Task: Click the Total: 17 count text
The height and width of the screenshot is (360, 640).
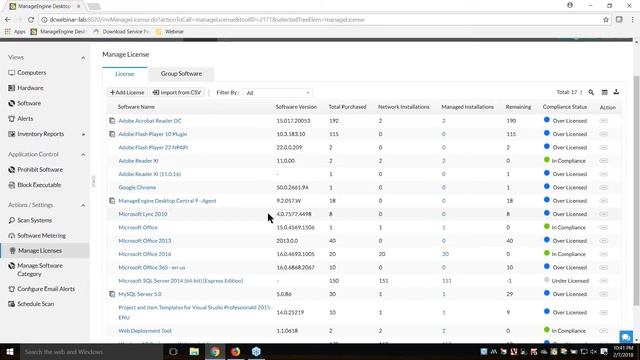Action: tap(567, 92)
